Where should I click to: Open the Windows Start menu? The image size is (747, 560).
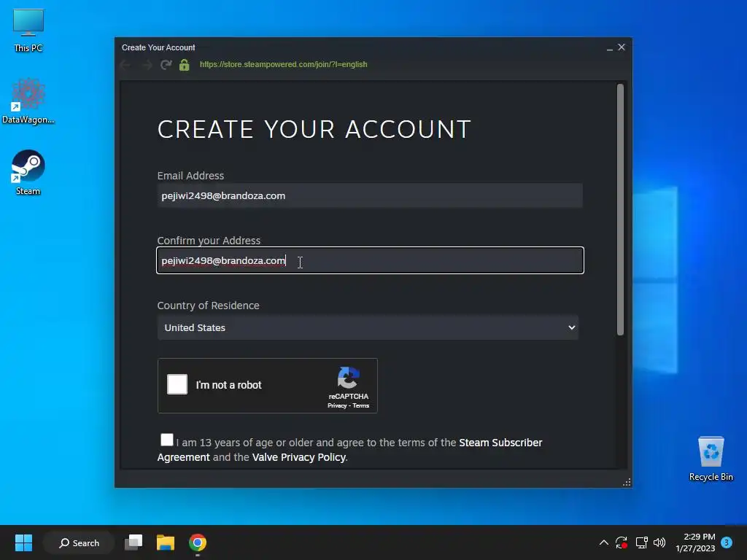[x=24, y=542]
